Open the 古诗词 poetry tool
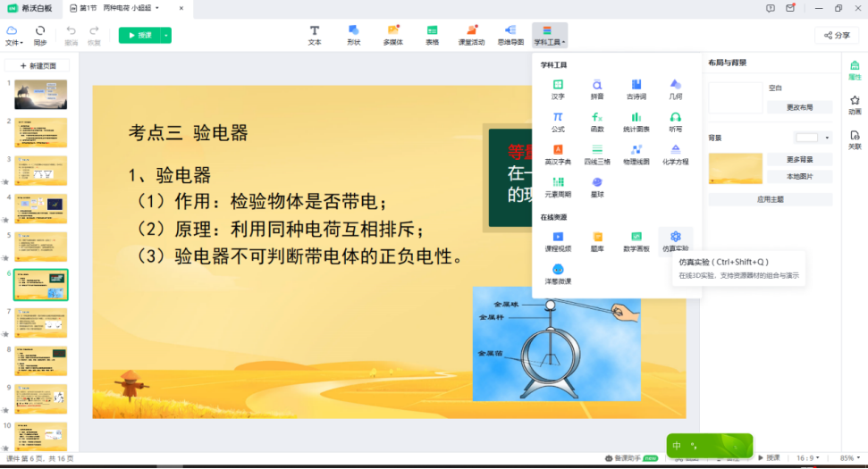Image resolution: width=868 pixels, height=469 pixels. click(636, 88)
